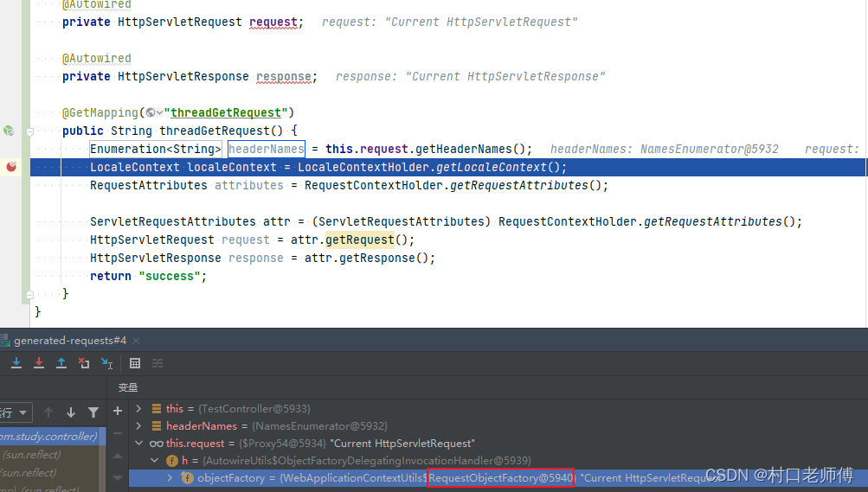Click the getLocaleContext() method call
The width and height of the screenshot is (868, 492).
[498, 167]
